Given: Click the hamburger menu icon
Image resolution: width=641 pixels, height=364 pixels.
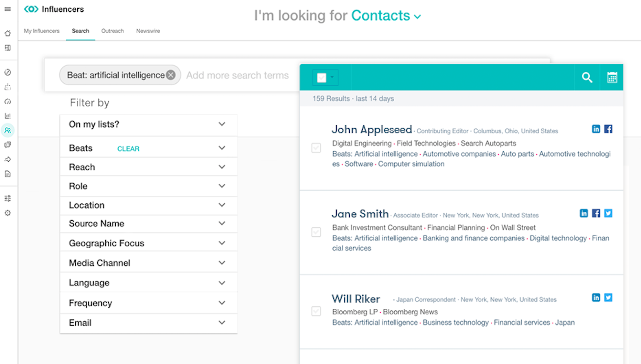Looking at the screenshot, I should click(x=8, y=9).
